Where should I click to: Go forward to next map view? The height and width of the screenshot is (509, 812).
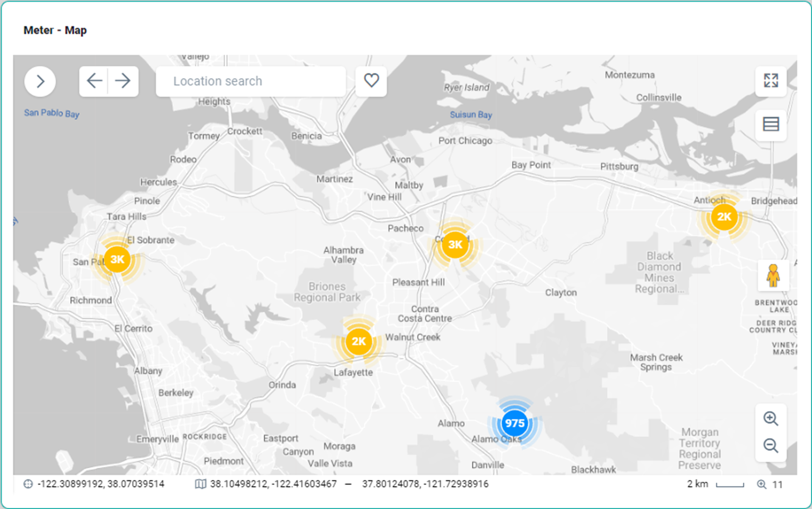click(x=123, y=81)
